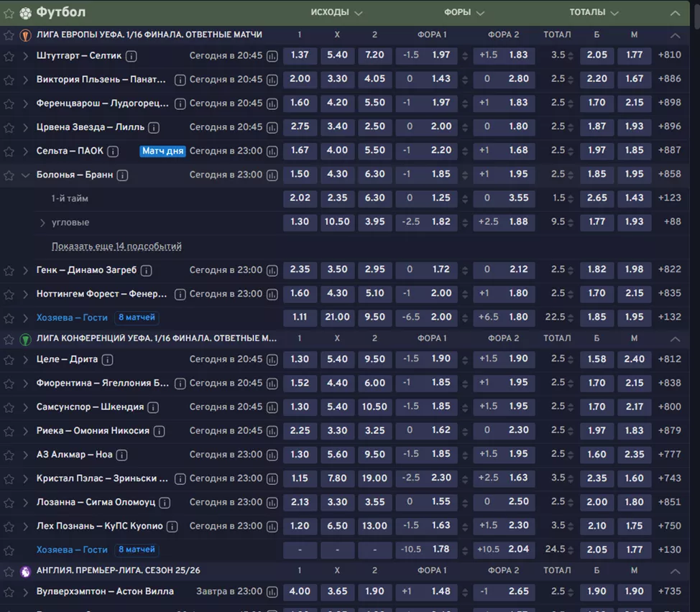Screen dimensions: 700x612
Task: Favorite the Лига Конференций УЕФА league
Action: [x=9, y=339]
